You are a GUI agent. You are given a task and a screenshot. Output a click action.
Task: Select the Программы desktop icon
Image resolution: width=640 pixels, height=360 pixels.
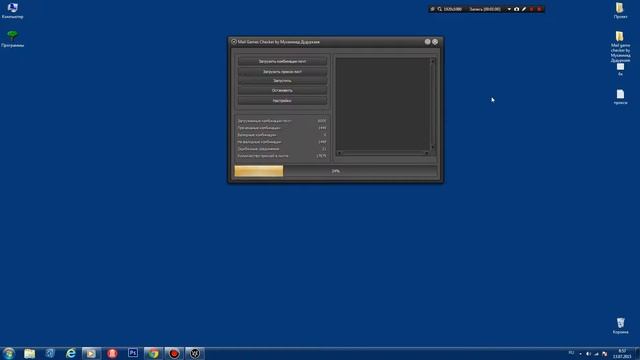click(12, 39)
